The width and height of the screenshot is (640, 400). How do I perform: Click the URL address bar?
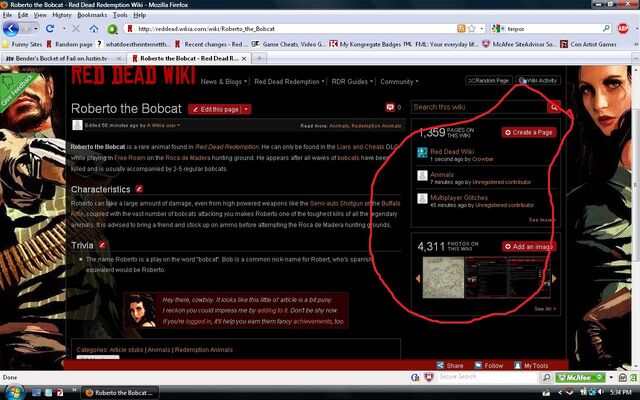(x=294, y=29)
